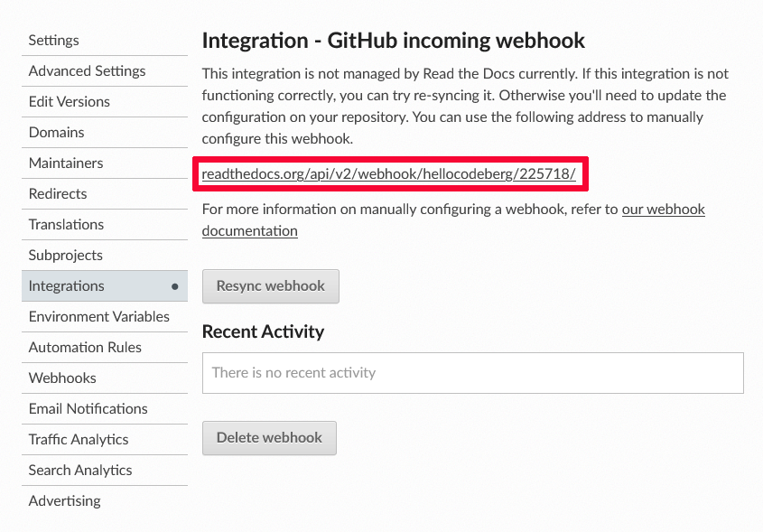Viewport: 763px width, 532px height.
Task: Click the Resync webhook button
Action: coord(270,285)
